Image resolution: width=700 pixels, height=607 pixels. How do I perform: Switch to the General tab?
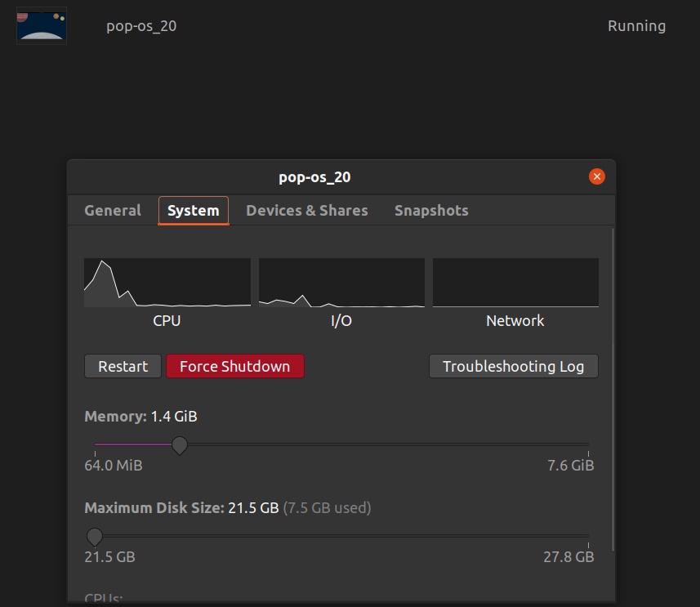point(113,211)
